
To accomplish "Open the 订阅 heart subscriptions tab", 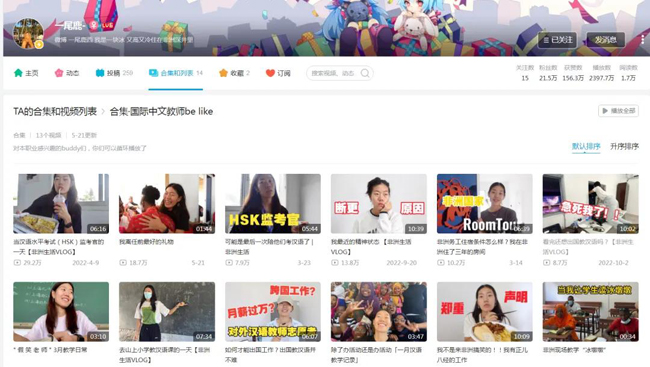I will [278, 73].
